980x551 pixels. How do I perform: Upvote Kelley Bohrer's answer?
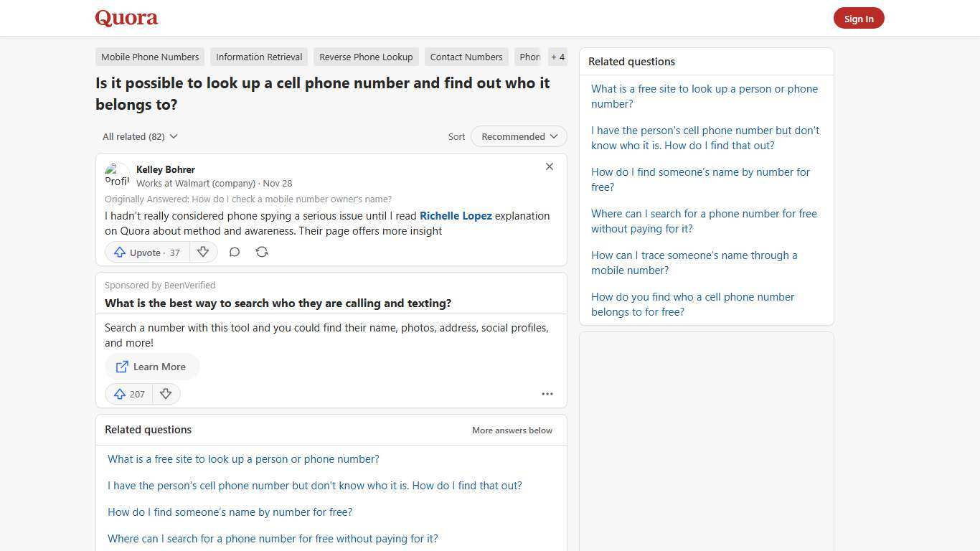(146, 252)
